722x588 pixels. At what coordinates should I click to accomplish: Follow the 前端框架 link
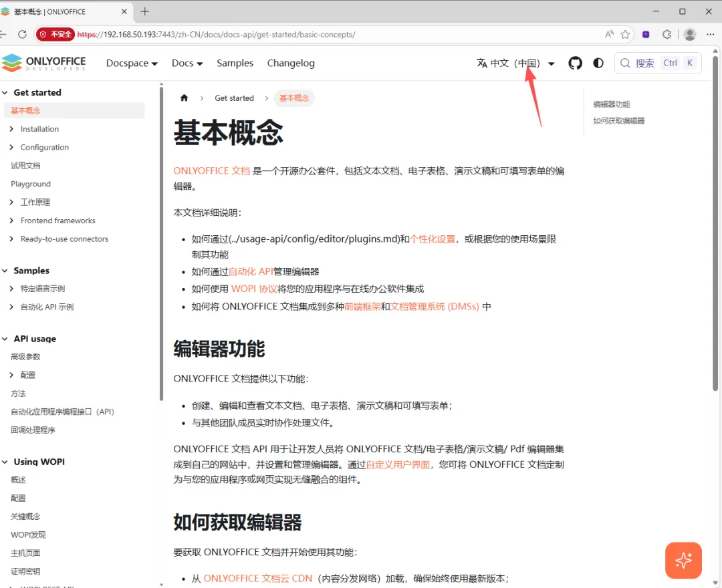pyautogui.click(x=362, y=307)
